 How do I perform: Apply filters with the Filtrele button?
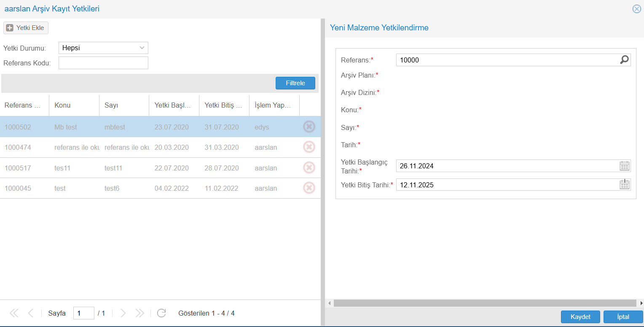[295, 83]
